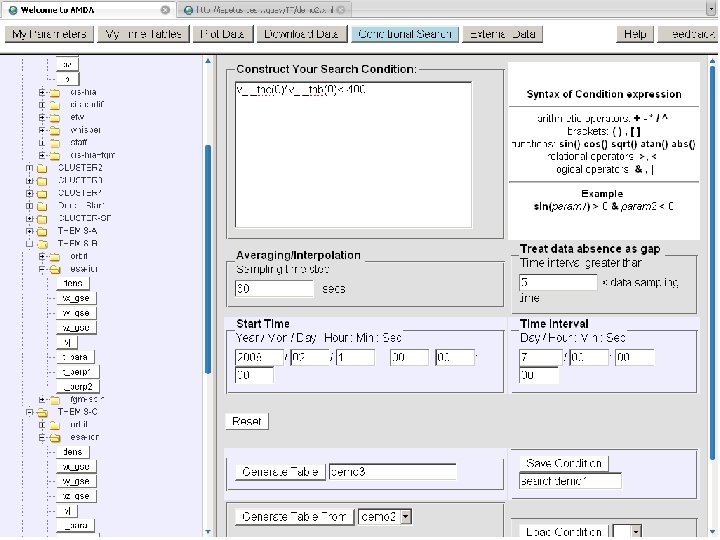This screenshot has height=540, width=720.
Task: Click the search condition text area
Action: (x=353, y=155)
